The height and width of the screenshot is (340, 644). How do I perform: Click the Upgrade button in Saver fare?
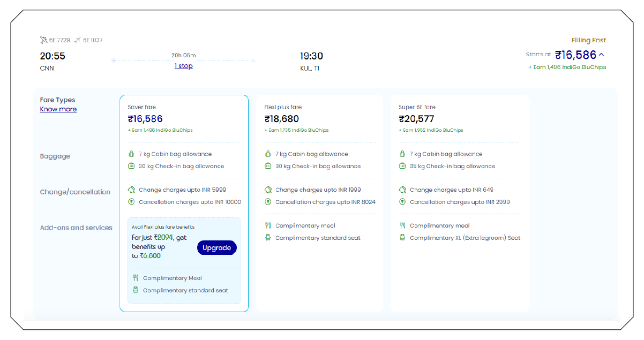coord(216,247)
